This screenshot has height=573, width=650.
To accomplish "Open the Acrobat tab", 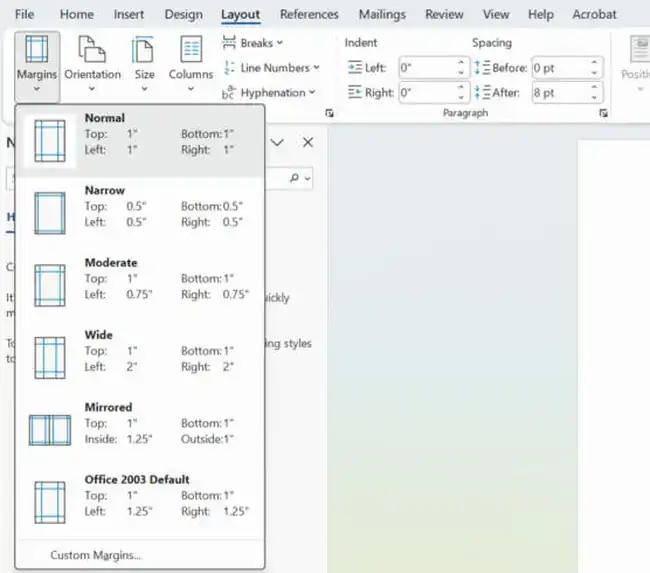I will (x=594, y=15).
